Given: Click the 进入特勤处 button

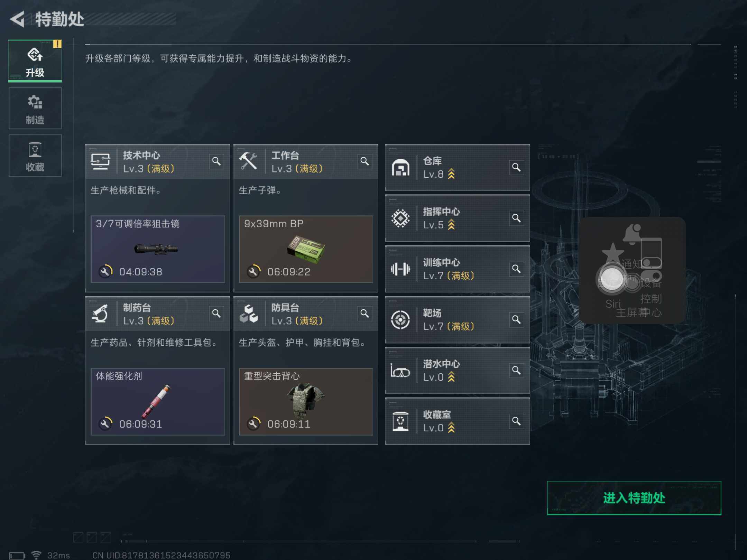Looking at the screenshot, I should pyautogui.click(x=634, y=498).
